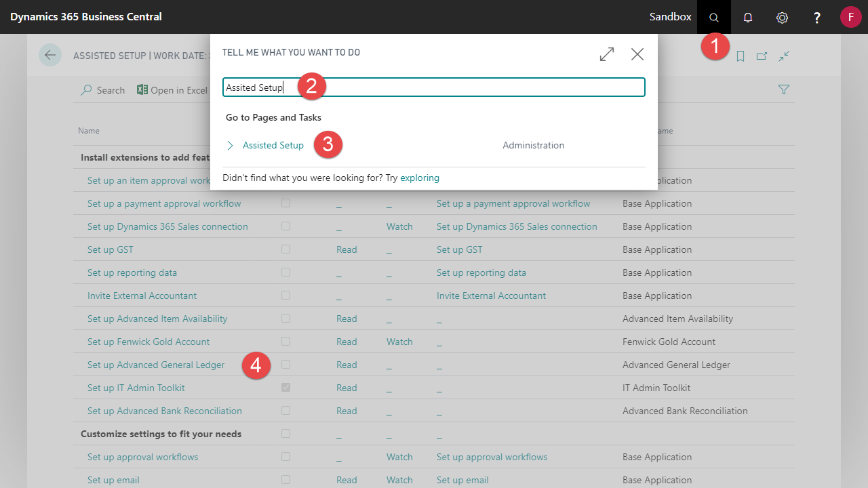868x488 pixels.
Task: Open Set up email in Name column
Action: [113, 480]
